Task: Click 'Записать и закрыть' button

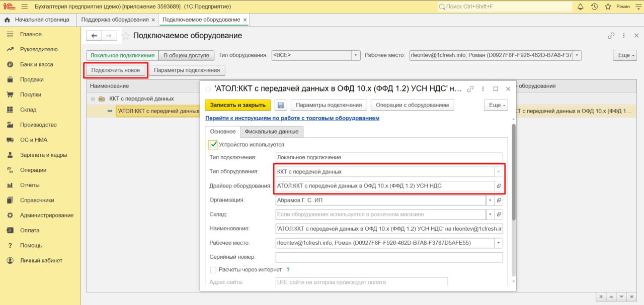Action: [238, 105]
